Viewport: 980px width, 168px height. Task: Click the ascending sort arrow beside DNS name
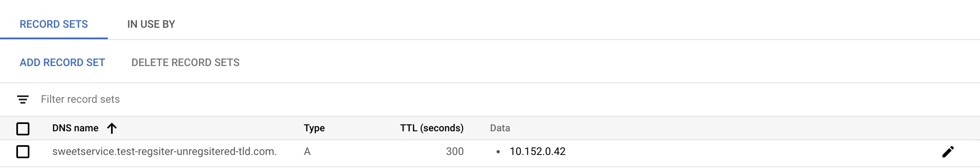pyautogui.click(x=112, y=128)
